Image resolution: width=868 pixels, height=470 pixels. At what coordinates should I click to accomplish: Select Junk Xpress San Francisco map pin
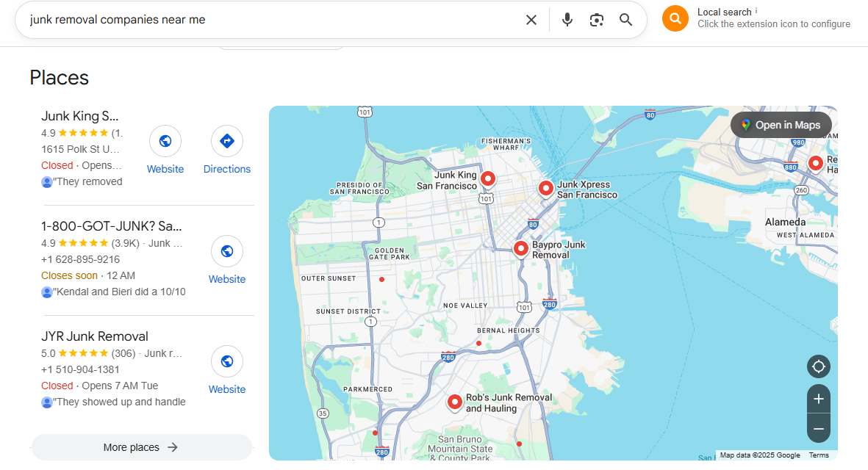click(545, 188)
